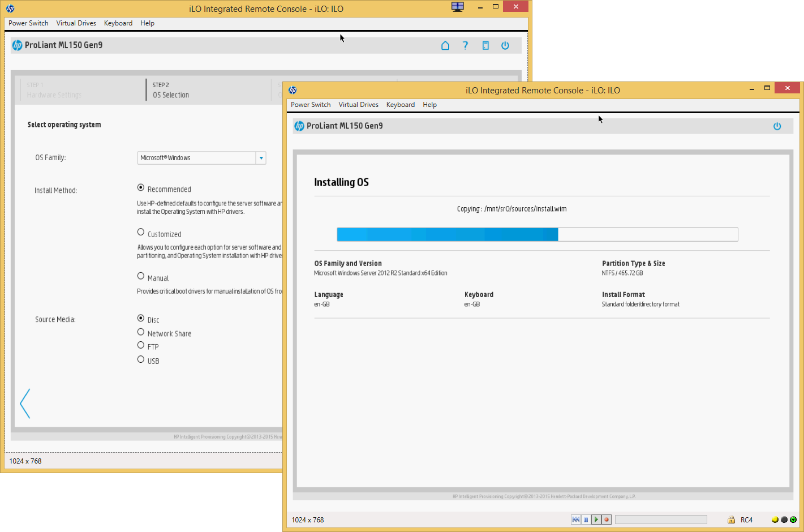
Task: Choose USB as source media
Action: [141, 359]
